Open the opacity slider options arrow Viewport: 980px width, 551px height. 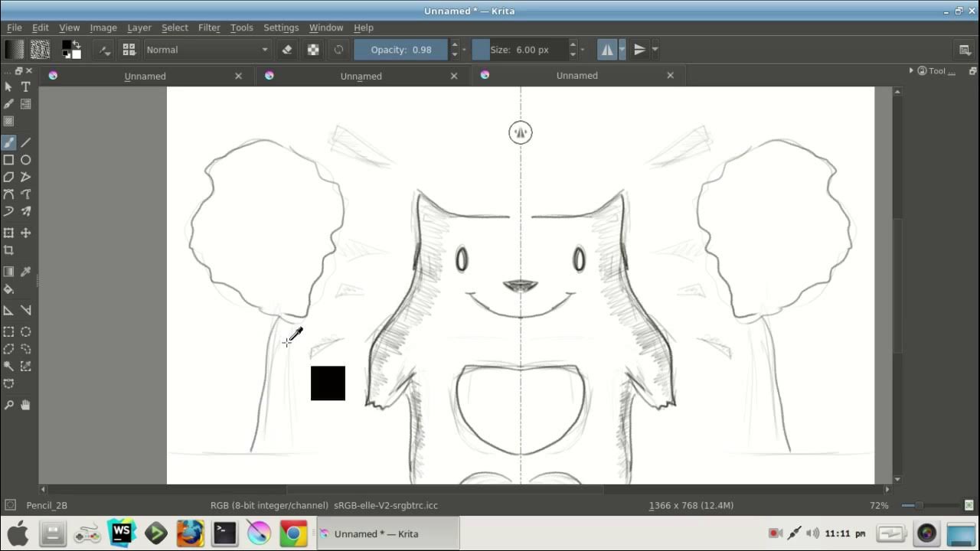click(464, 50)
